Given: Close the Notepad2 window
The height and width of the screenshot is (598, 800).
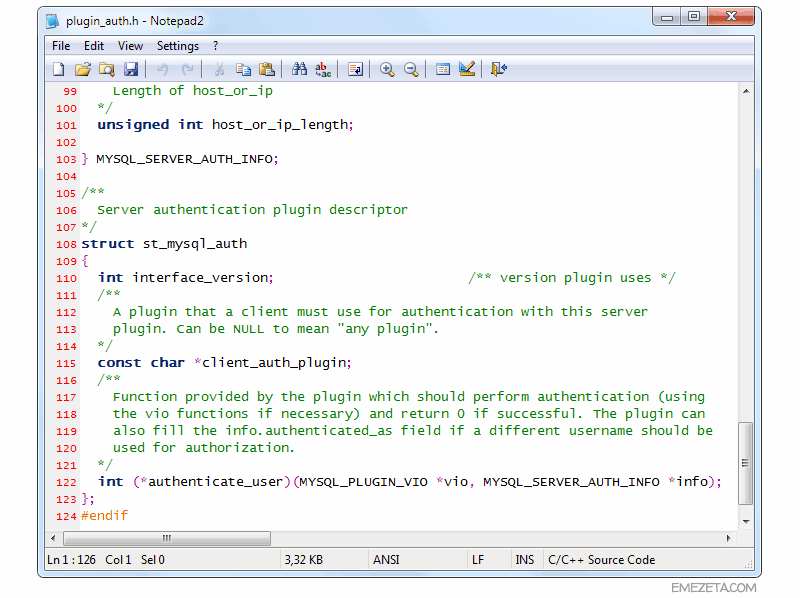Looking at the screenshot, I should pos(731,17).
